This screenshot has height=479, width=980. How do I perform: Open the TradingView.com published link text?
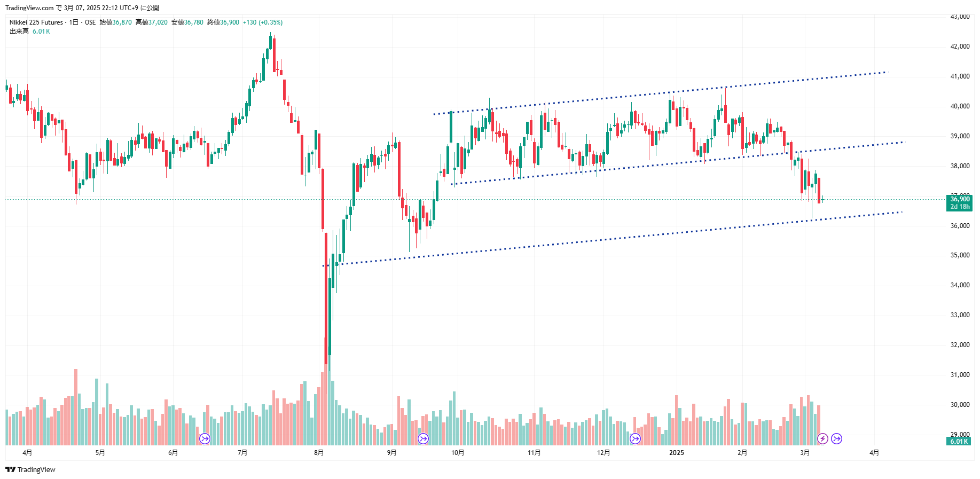point(29,8)
